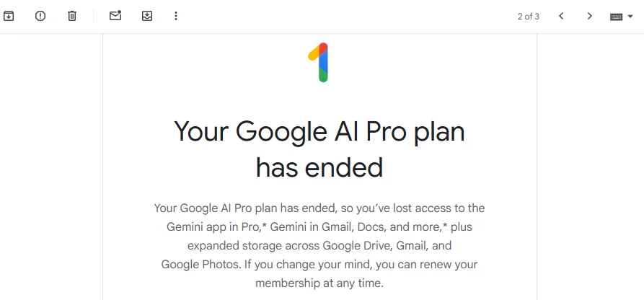Viewport: 644px width, 300px height.
Task: Click the "Your Google AI Pro plan" heading line
Action: coord(319,132)
